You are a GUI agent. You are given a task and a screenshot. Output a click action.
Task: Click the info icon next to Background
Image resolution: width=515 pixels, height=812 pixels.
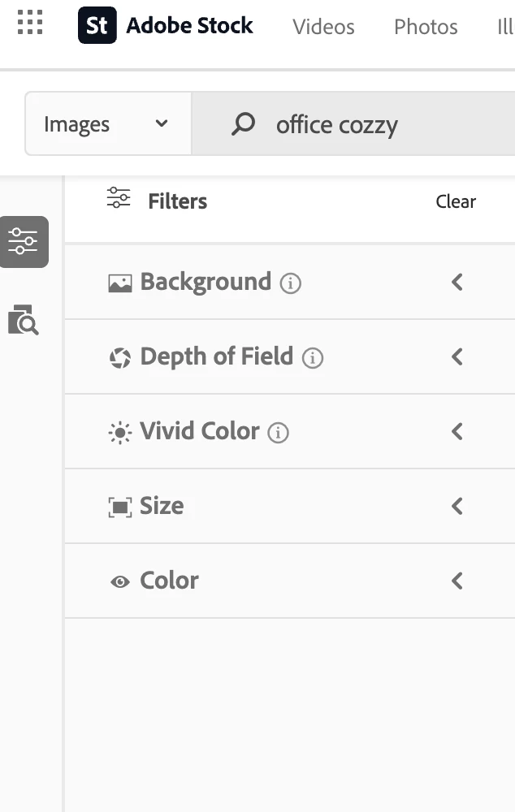[x=290, y=283]
